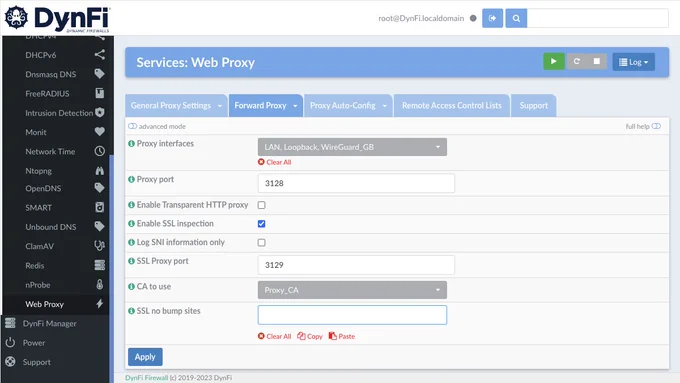The image size is (680, 383).
Task: Open Network Time service
Action: tap(50, 151)
